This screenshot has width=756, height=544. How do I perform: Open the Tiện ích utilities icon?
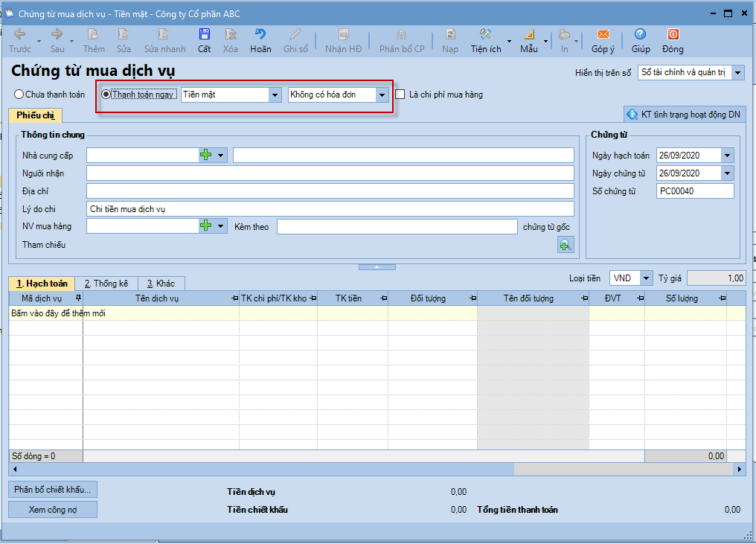(x=485, y=34)
